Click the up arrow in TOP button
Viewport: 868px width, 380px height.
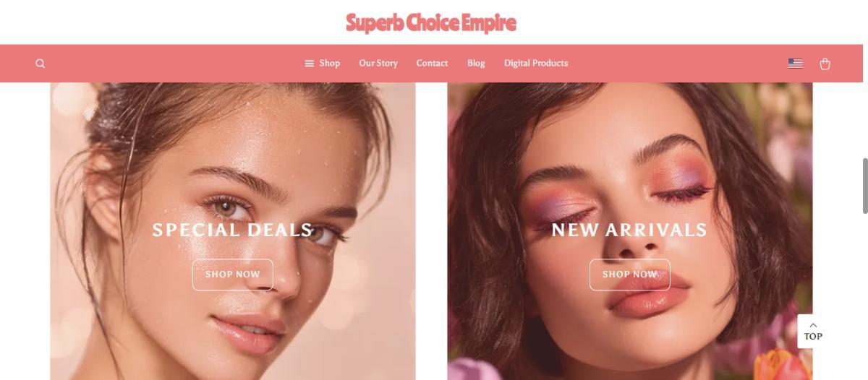click(813, 325)
